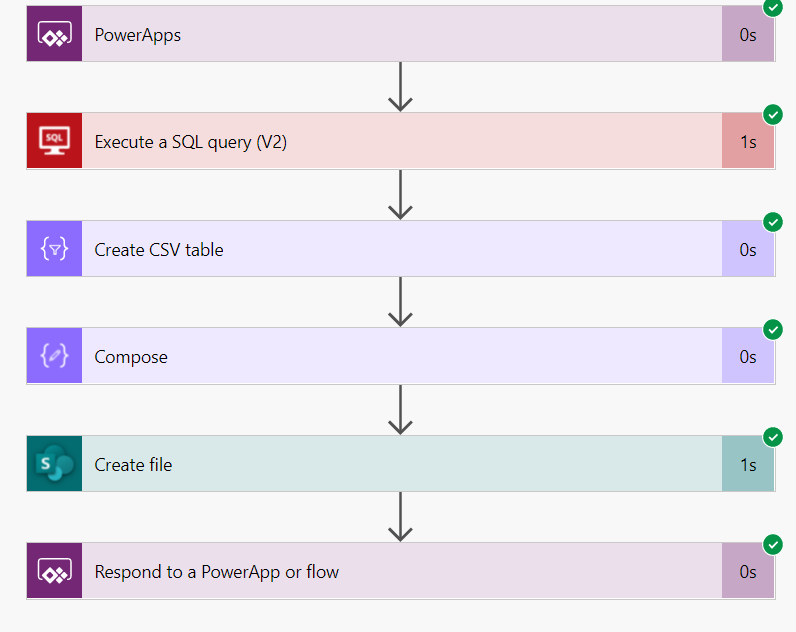Click the Create CSV table icon
This screenshot has width=796, height=632.
[x=54, y=249]
